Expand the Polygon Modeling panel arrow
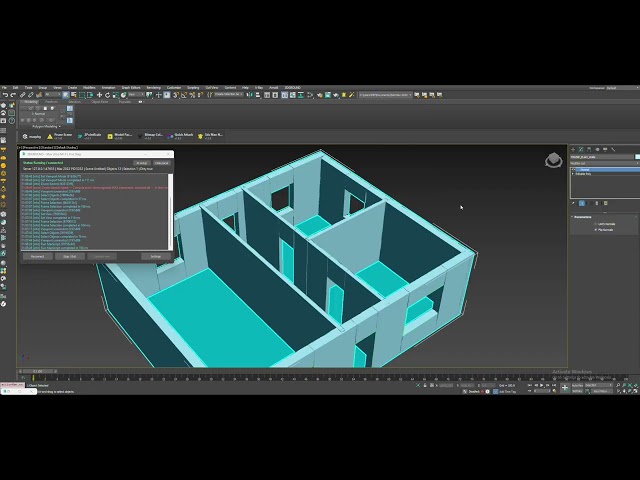 [60, 127]
